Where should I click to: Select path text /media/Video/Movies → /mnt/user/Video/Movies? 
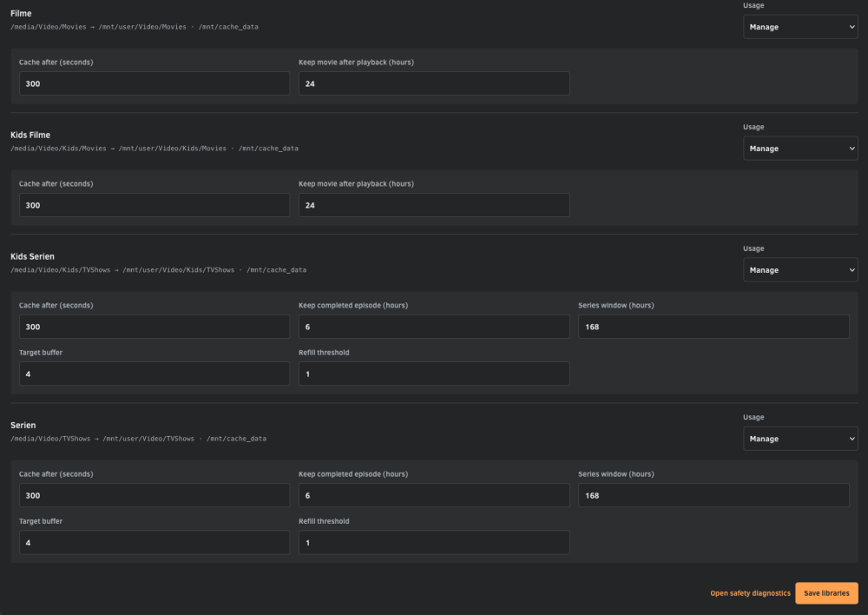click(x=99, y=27)
